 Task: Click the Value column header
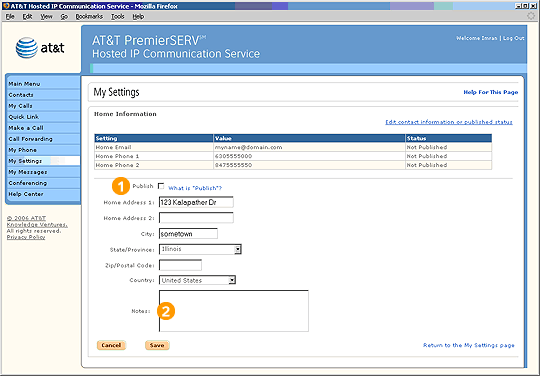point(309,138)
